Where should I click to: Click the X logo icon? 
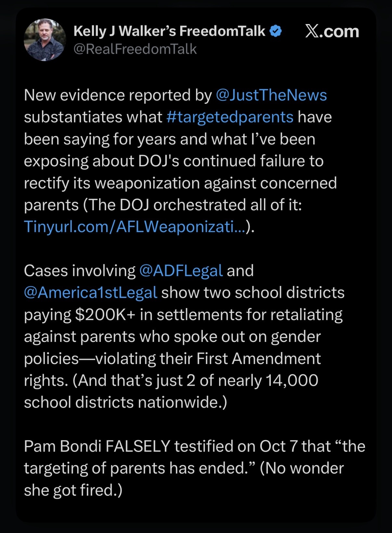[312, 32]
